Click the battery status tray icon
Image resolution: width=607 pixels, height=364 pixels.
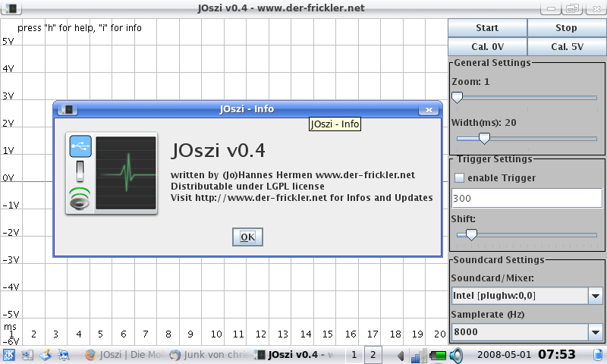coord(438,355)
